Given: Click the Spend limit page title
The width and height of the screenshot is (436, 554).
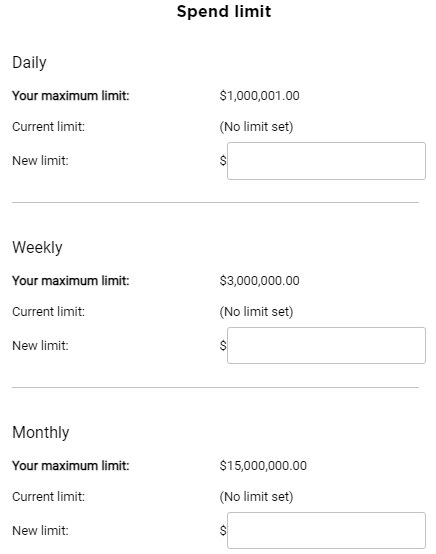Looking at the screenshot, I should click(x=224, y=11).
